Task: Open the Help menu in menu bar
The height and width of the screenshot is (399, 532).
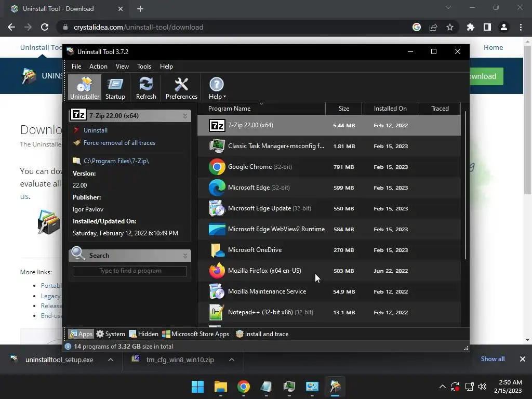Action: point(166,66)
